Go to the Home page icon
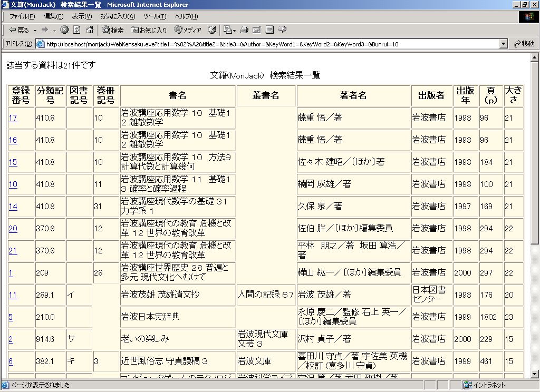 click(90, 30)
